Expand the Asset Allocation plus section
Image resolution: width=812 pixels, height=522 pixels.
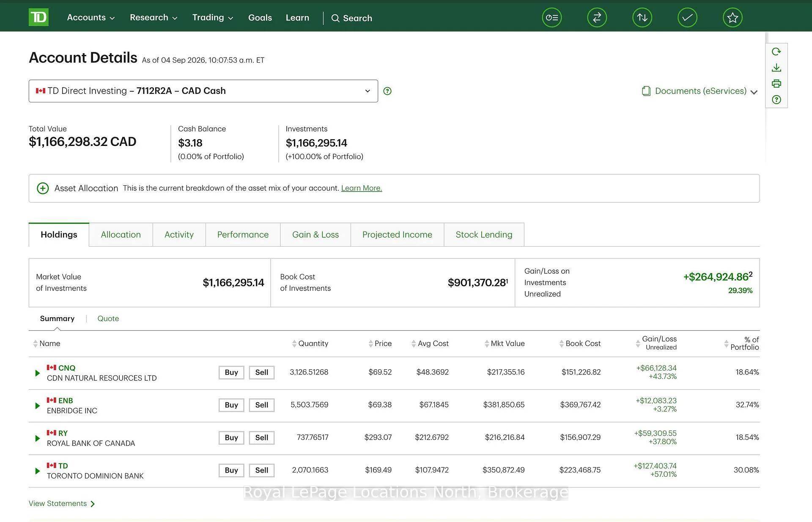(43, 188)
